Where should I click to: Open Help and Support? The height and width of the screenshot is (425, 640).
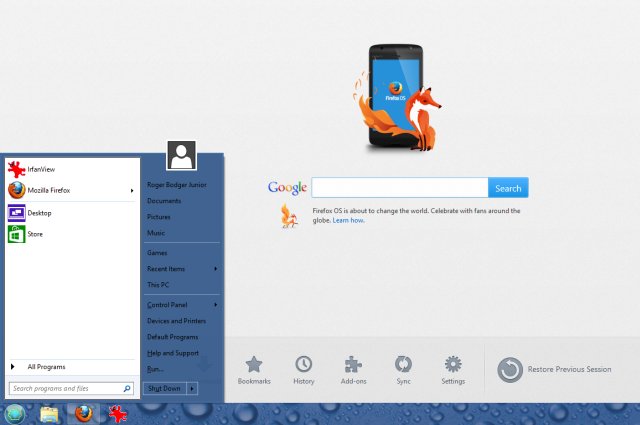(173, 353)
